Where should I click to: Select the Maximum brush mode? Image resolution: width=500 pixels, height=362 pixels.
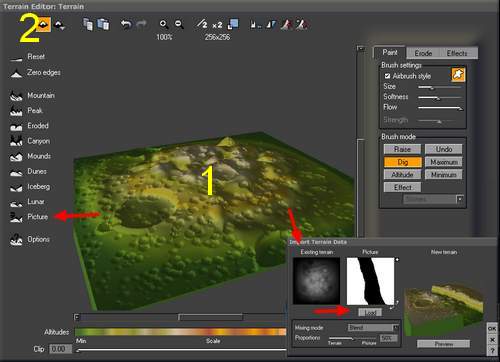(444, 162)
